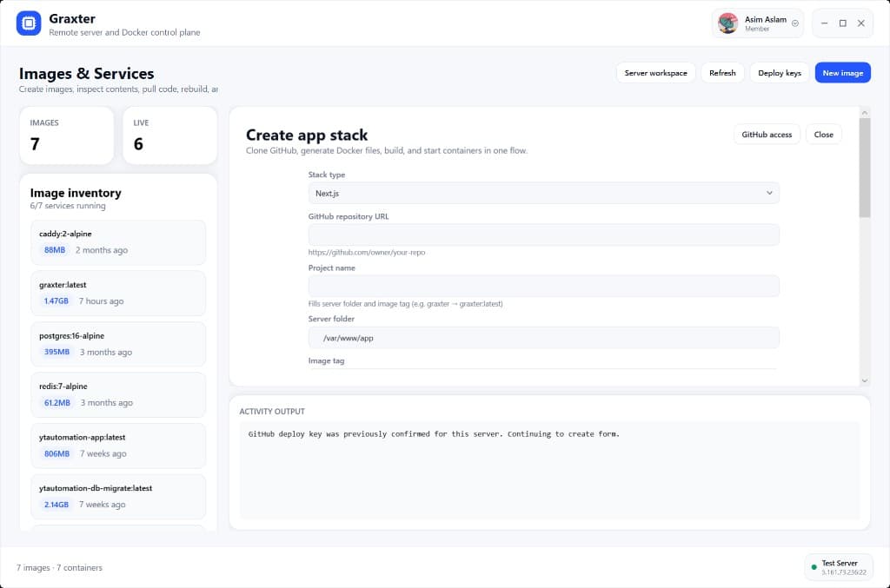890x588 pixels.
Task: Select ytautomation-db-migrate:latest image card
Action: pos(118,497)
